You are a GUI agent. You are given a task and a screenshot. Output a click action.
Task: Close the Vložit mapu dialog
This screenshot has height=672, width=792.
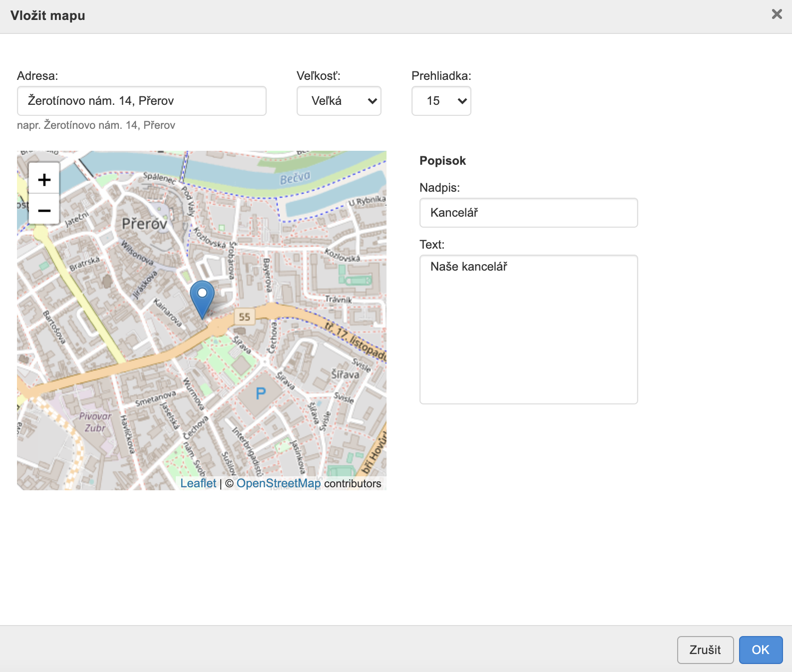(x=777, y=14)
